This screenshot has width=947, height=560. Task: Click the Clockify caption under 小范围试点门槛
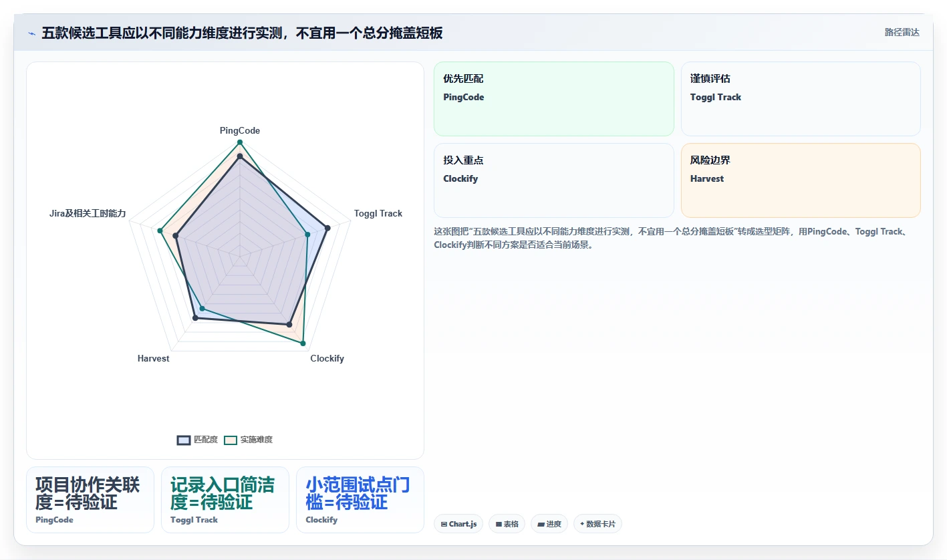(321, 520)
